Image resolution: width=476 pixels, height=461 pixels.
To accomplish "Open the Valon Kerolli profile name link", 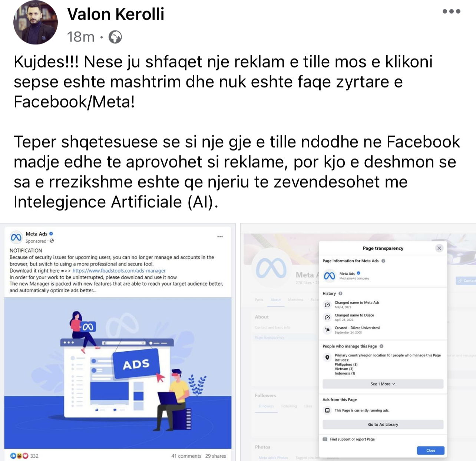I will (116, 14).
